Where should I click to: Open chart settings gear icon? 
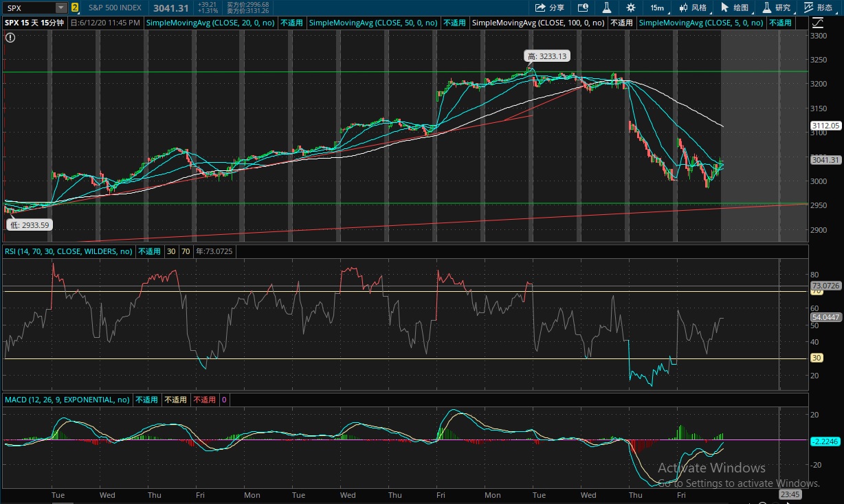click(x=631, y=8)
